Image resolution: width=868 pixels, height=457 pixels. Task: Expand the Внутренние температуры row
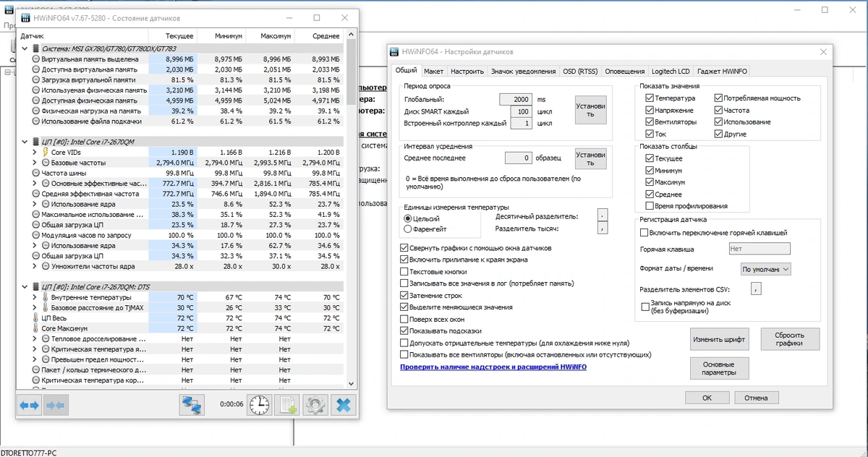click(x=35, y=297)
